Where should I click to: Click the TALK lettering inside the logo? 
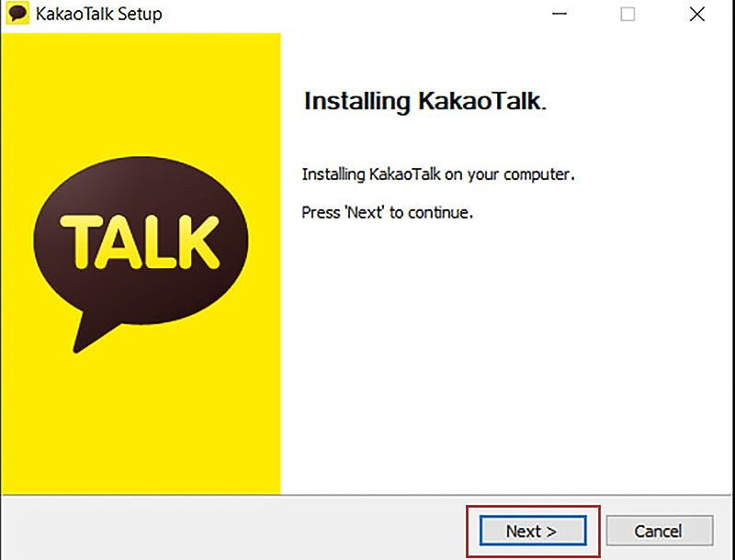[136, 241]
